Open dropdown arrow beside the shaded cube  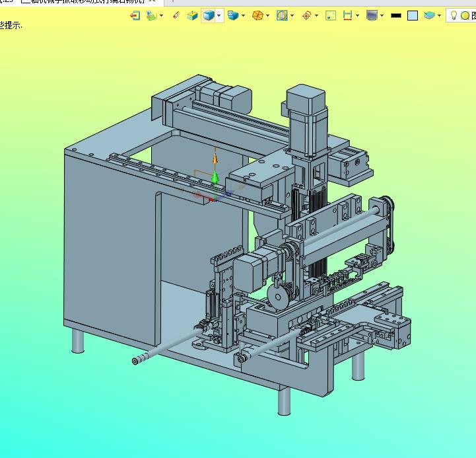220,15
